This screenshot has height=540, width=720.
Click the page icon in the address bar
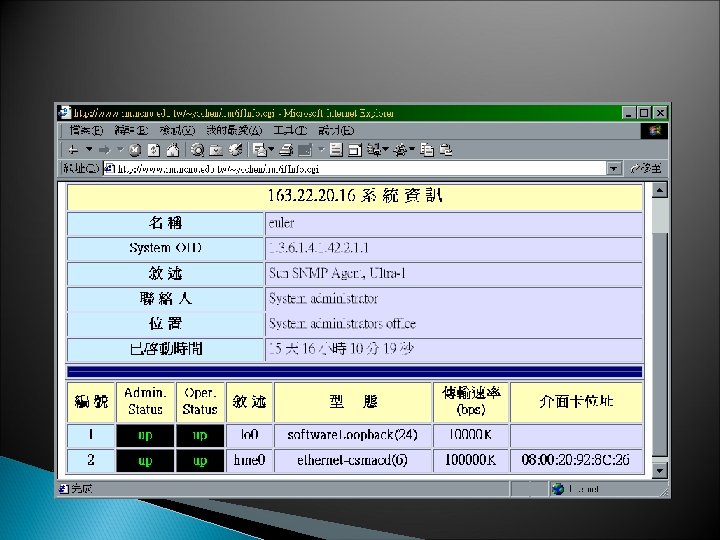click(110, 169)
